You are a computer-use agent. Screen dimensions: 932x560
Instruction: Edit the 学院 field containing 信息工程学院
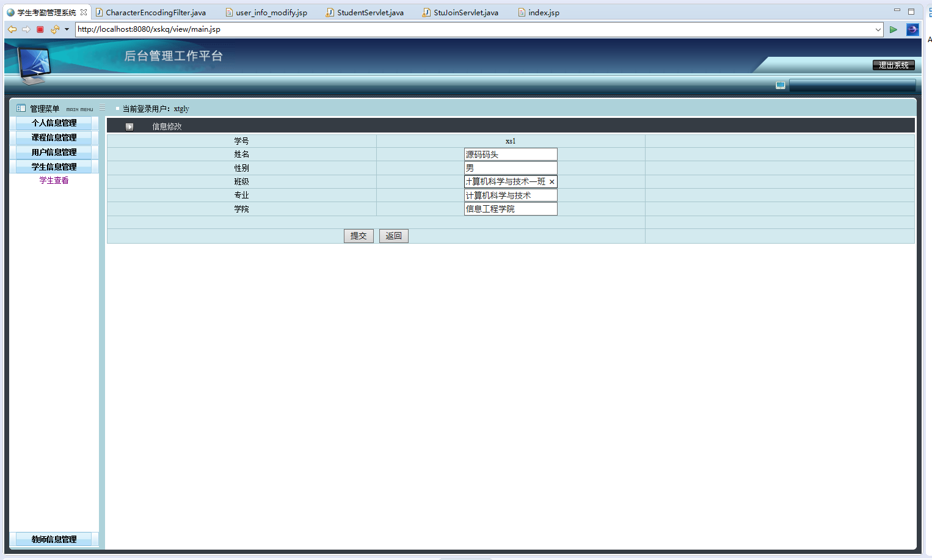[x=511, y=209]
